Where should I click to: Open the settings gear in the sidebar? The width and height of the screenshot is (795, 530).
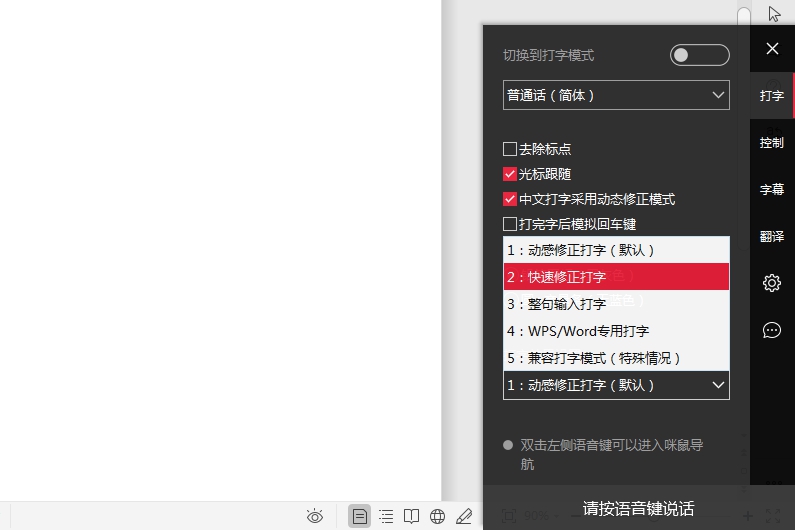pyautogui.click(x=771, y=283)
